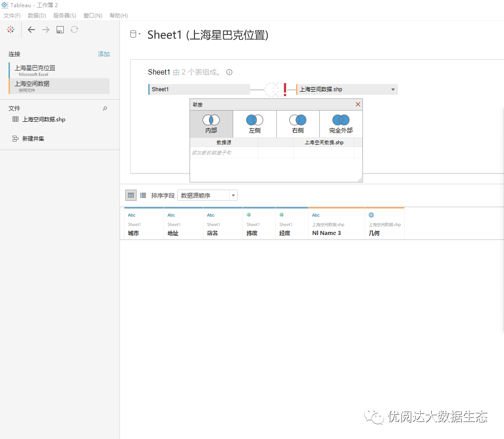The image size is (504, 439).
Task: Click the info icon next to table count
Action: tap(229, 72)
